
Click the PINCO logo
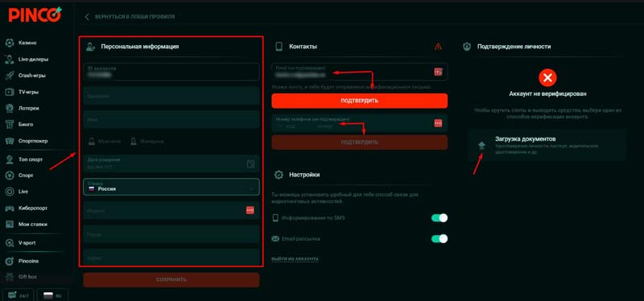click(35, 14)
